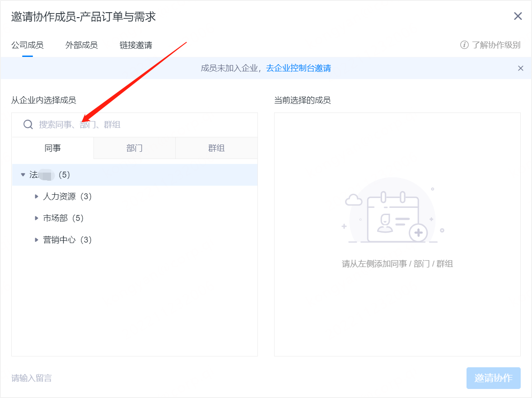Switch to the 外部成员 tab
The width and height of the screenshot is (532, 398).
point(81,45)
